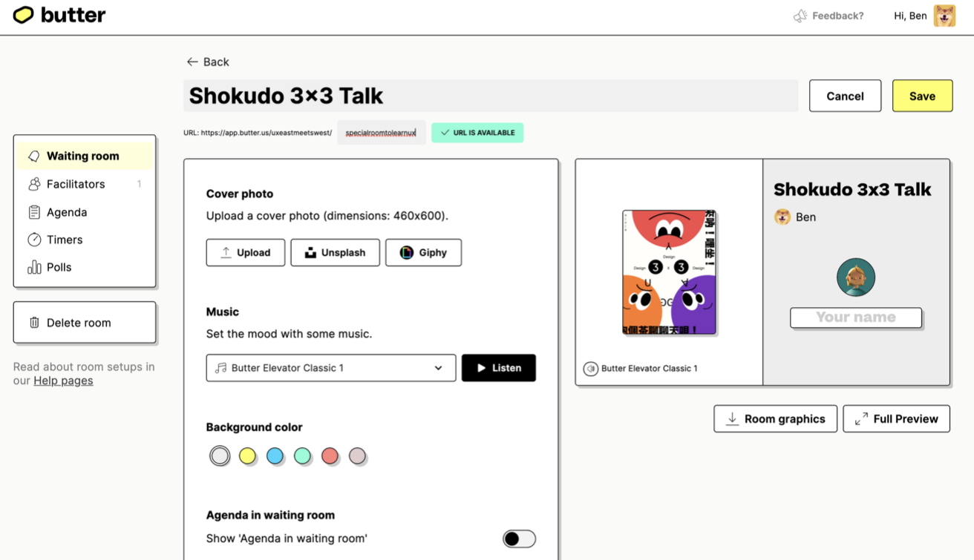Click the Unsplash logo icon
Viewport: 974px width, 560px height.
310,252
